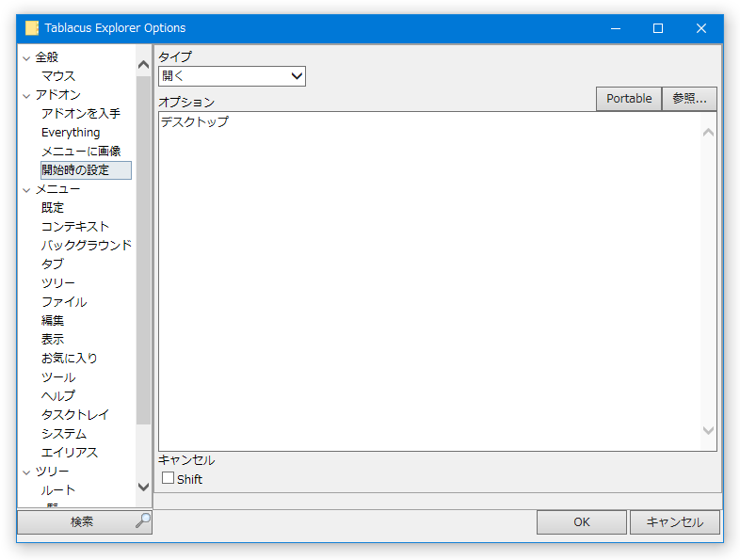Click the tree panel scroll down arrow
Image resolution: width=740 pixels, height=560 pixels.
click(x=143, y=487)
